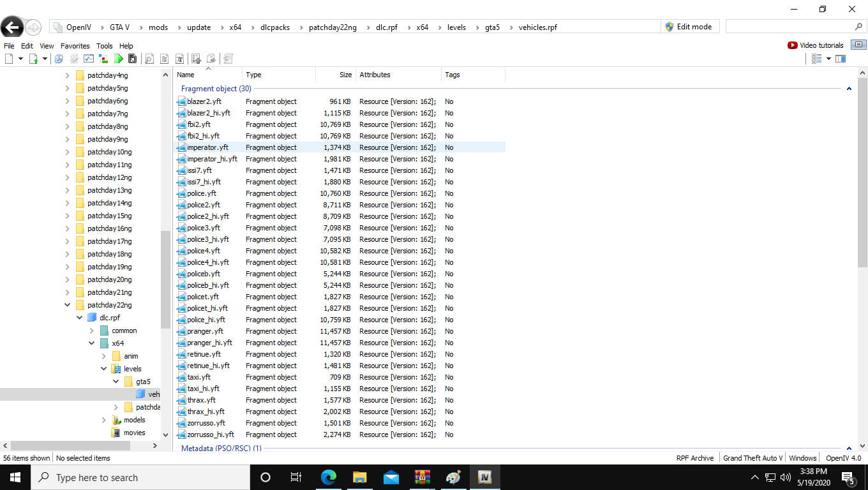Select the police3.yft file
Viewport: 868px width, 490px height.
203,228
